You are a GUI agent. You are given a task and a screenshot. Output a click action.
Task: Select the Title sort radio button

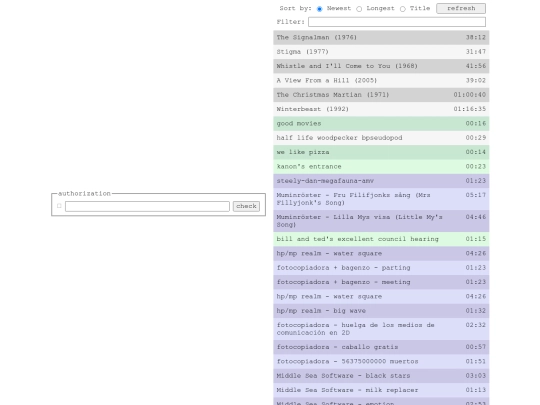pos(403,9)
